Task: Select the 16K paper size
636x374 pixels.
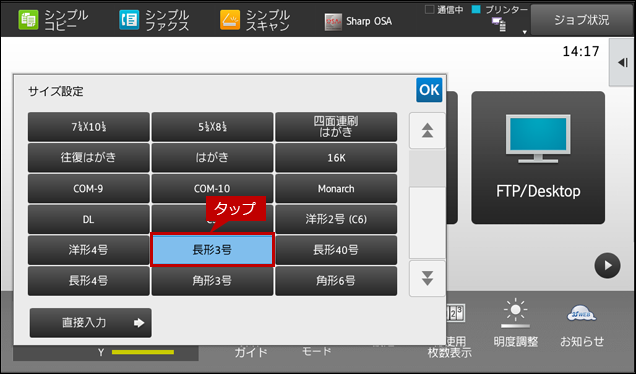Action: tap(336, 157)
